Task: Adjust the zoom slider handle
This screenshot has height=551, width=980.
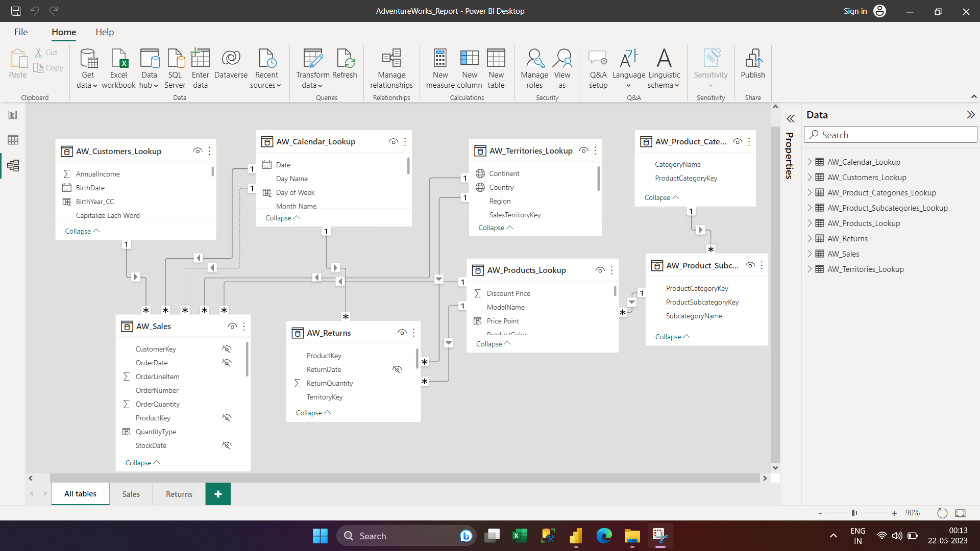Action: [x=853, y=513]
